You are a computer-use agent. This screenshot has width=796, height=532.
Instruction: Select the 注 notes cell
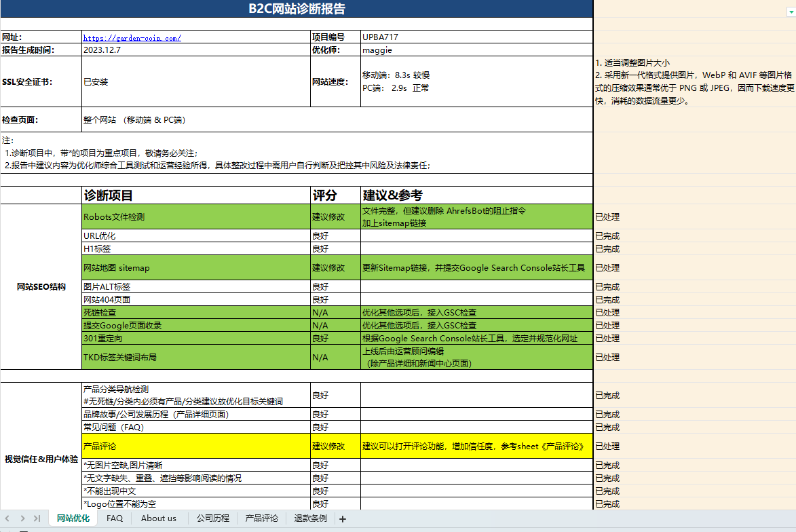[x=297, y=153]
